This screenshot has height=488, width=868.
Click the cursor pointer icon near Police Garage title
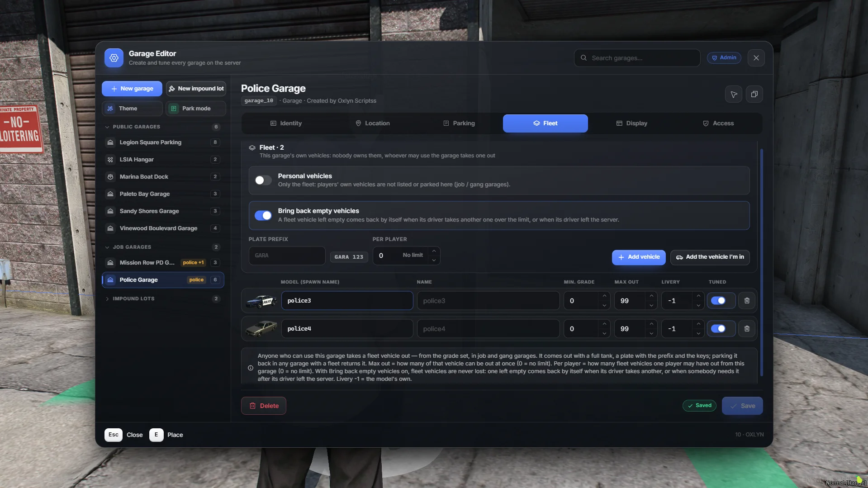coord(733,94)
